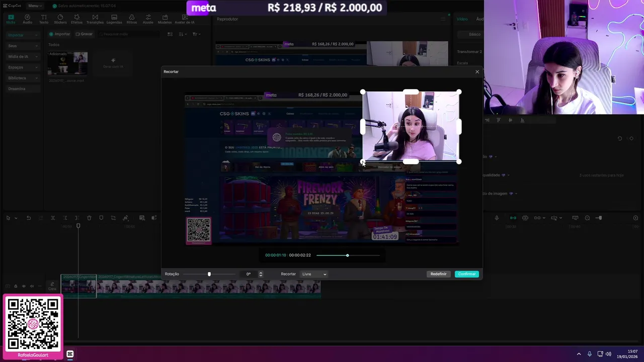Image resolution: width=644 pixels, height=362 pixels.
Task: Open the Modelos tab
Action: 165,19
